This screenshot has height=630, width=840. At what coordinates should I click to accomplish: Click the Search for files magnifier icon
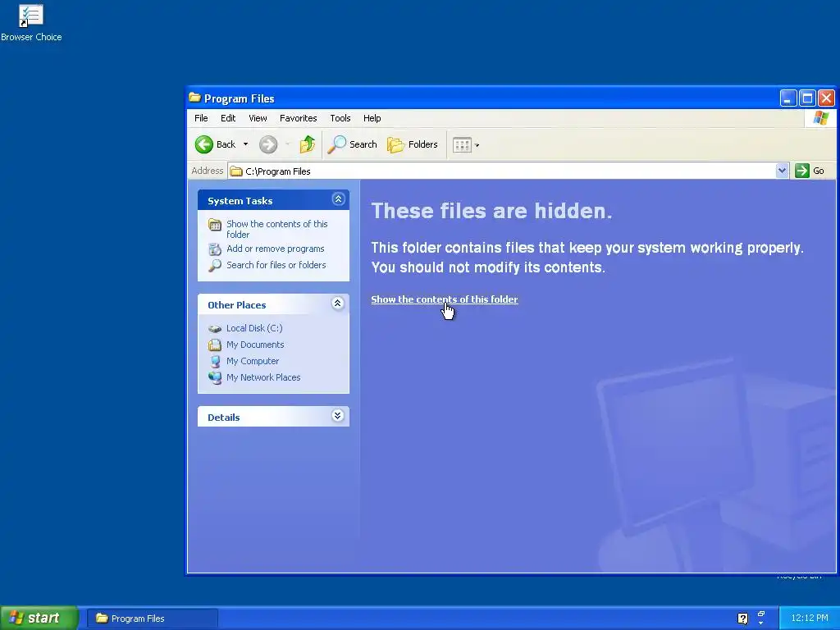215,266
